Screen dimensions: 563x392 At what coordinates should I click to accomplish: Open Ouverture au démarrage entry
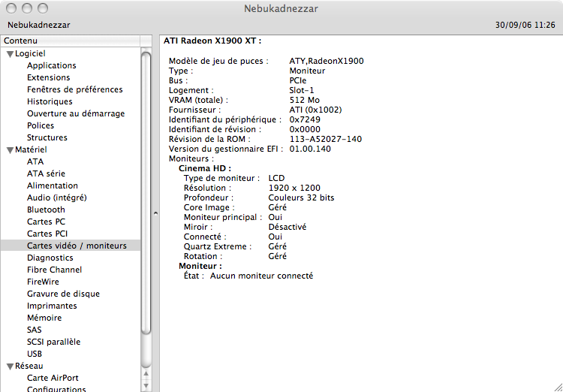coord(76,113)
